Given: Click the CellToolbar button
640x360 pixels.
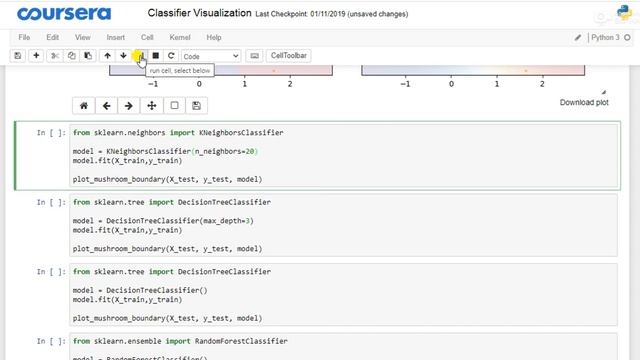Looking at the screenshot, I should [289, 56].
